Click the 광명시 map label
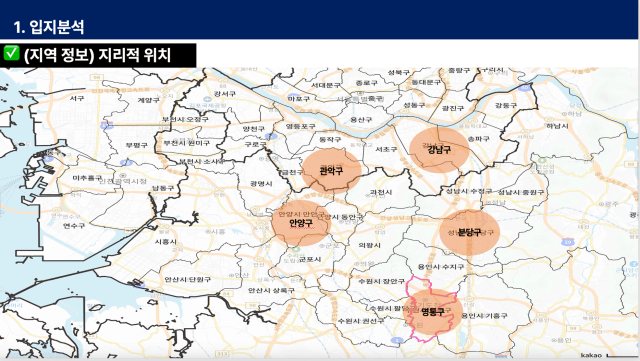 coord(261,183)
